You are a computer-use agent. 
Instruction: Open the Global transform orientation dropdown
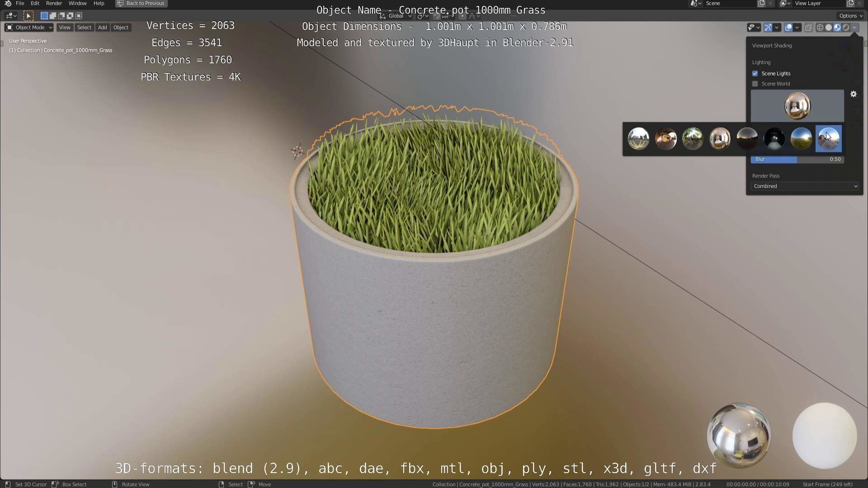[396, 16]
